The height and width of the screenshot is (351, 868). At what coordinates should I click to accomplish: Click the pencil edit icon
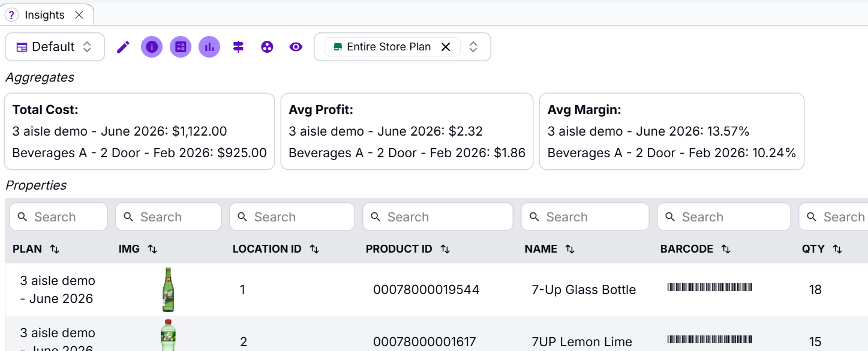123,47
